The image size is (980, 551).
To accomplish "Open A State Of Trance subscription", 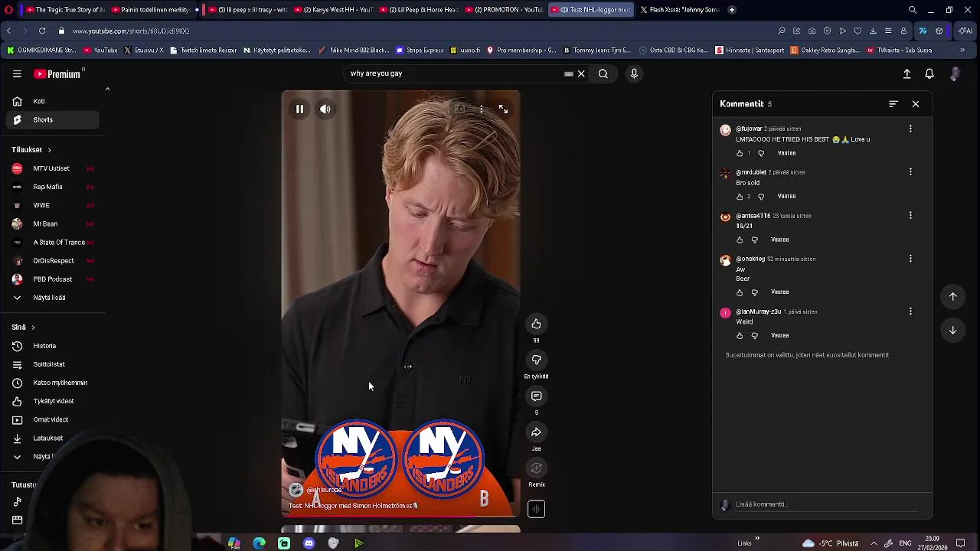I will click(52, 243).
